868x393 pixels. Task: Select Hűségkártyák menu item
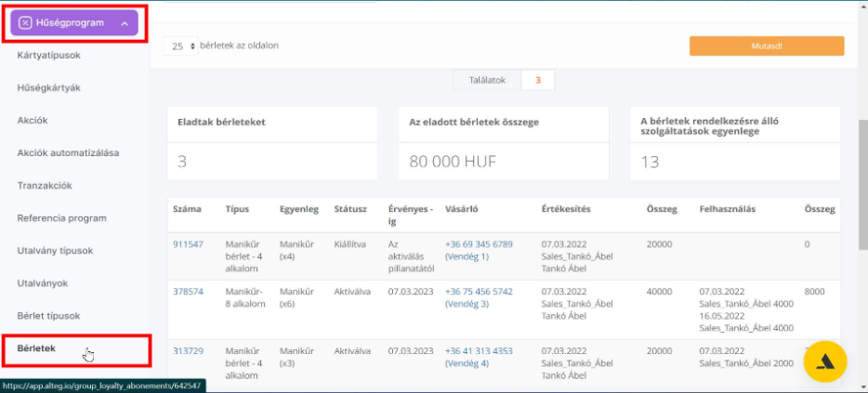(48, 87)
